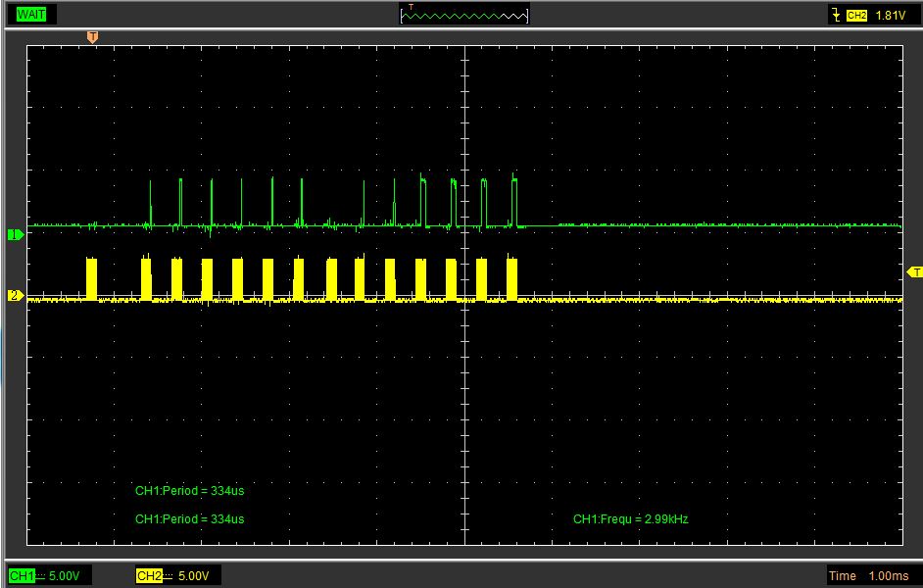Click the CH1:Frequ = 2.99kHz measurement
The height and width of the screenshot is (588, 923).
630,519
